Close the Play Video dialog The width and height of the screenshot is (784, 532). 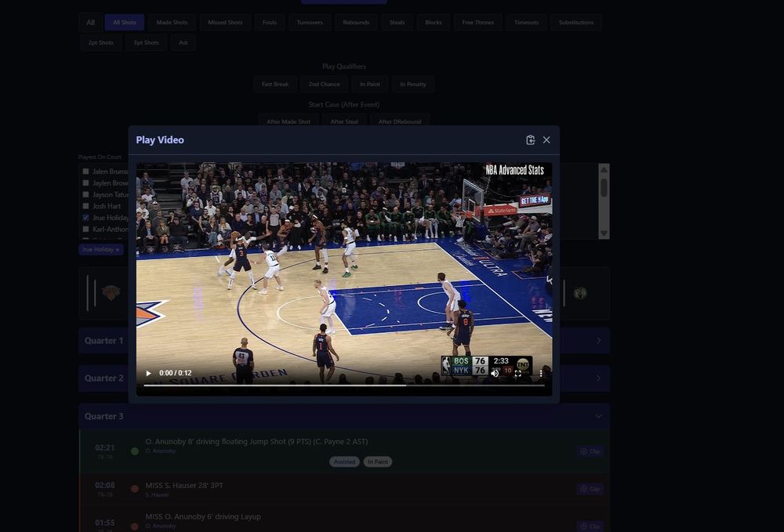point(546,140)
